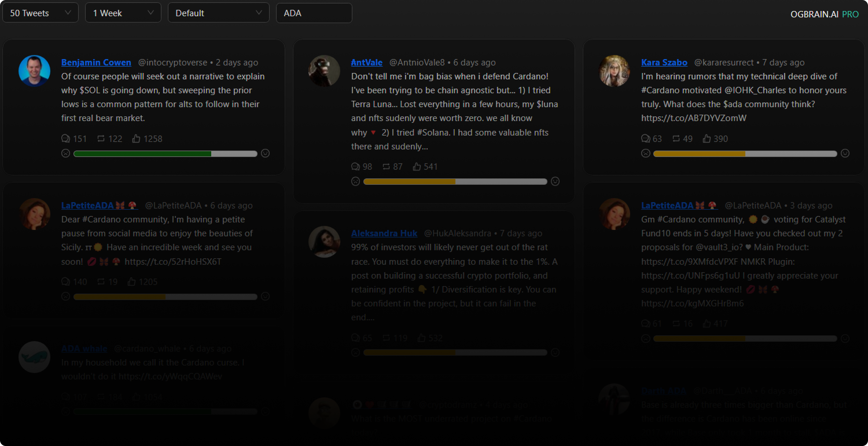Click @HukAleksandra handle text
This screenshot has height=446, width=868.
[x=458, y=233]
